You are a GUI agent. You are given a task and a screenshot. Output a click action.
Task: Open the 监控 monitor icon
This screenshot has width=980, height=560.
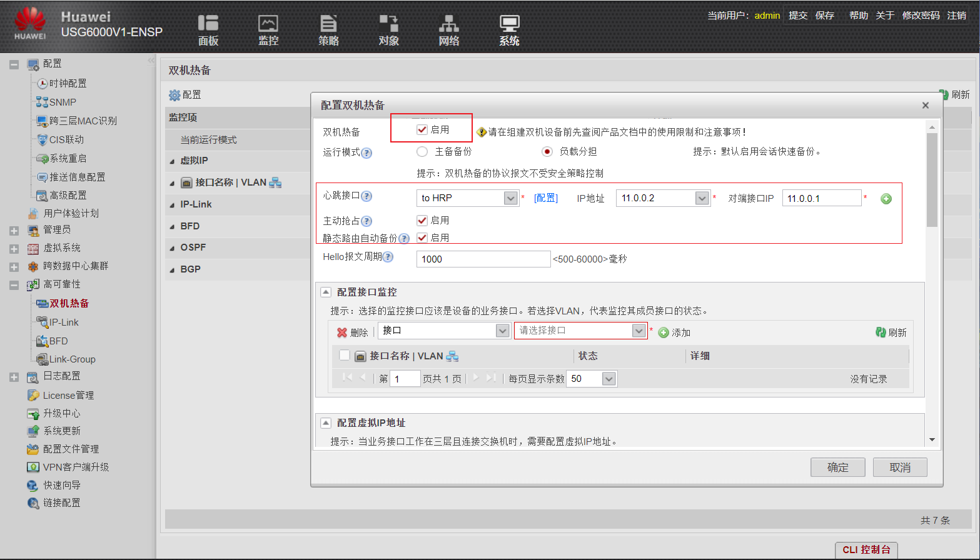click(x=268, y=29)
